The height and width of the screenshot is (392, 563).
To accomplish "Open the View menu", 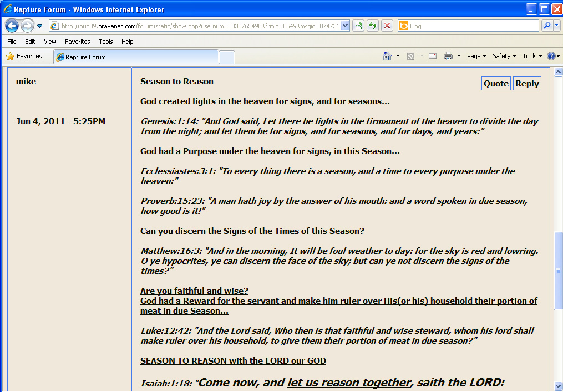I will pos(50,42).
